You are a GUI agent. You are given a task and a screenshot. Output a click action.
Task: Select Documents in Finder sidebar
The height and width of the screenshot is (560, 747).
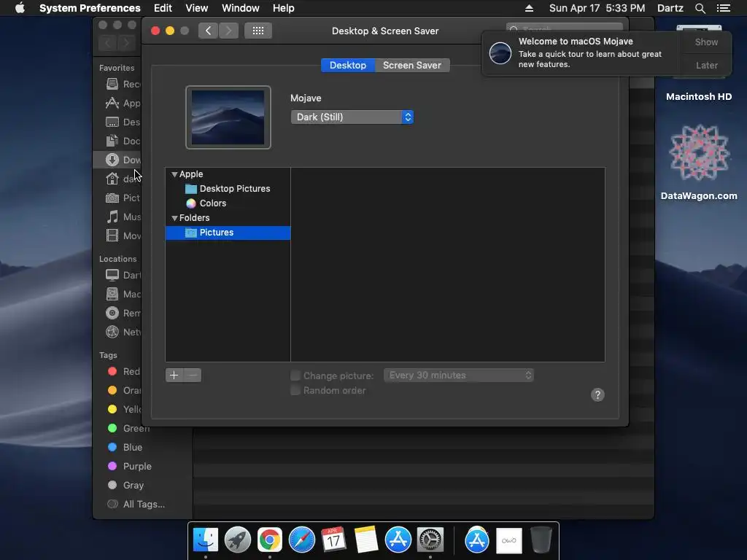(123, 141)
